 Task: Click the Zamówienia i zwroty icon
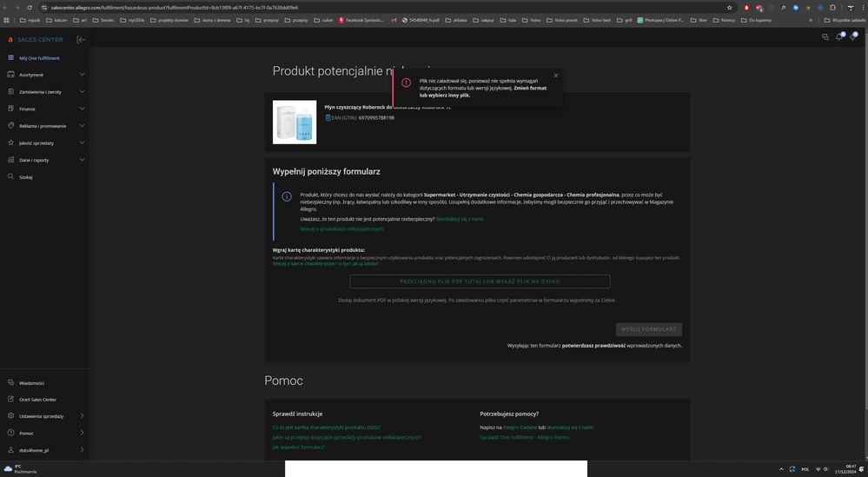tap(10, 91)
